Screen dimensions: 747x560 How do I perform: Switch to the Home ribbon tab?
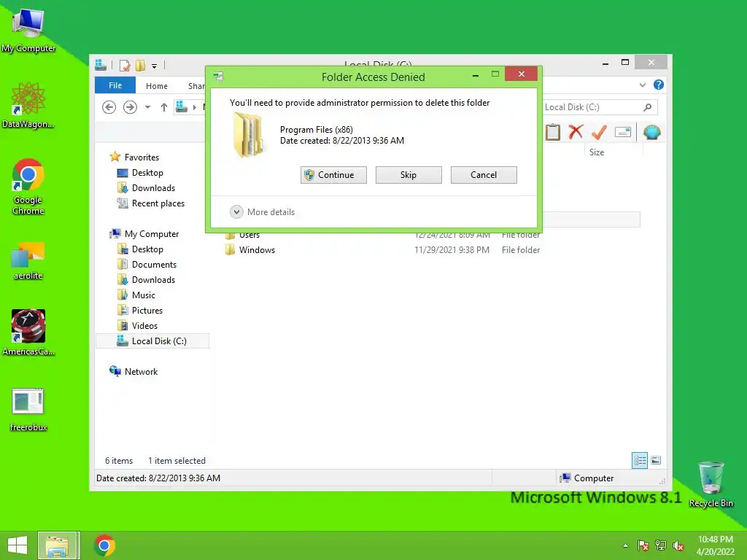pyautogui.click(x=157, y=86)
